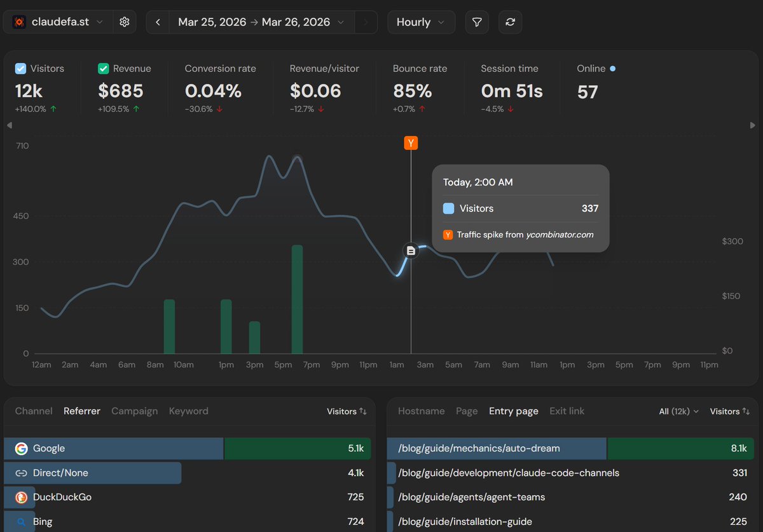This screenshot has width=763, height=532.
Task: Click the note annotation icon on chart line
Action: click(x=411, y=251)
